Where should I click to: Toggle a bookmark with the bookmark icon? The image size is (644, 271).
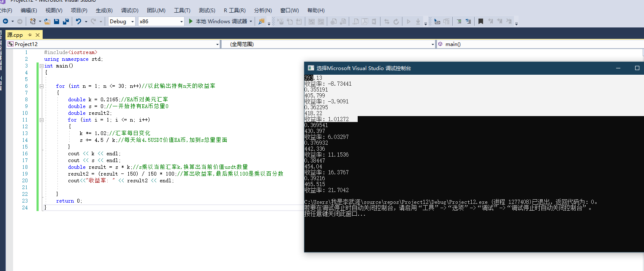tap(481, 21)
